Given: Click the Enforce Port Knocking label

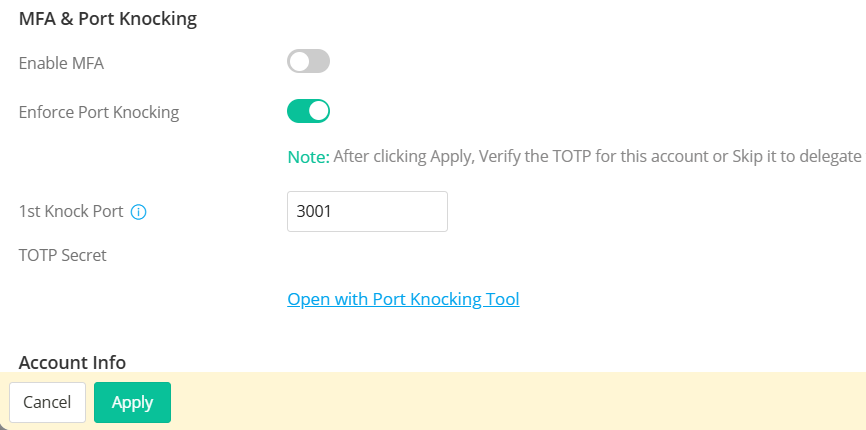Looking at the screenshot, I should (99, 112).
